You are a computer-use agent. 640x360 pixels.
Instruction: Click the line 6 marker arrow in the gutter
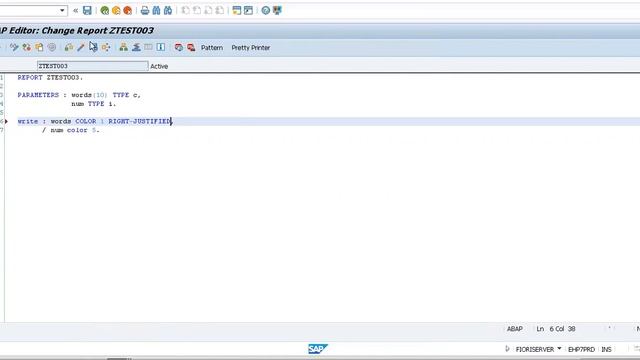coord(6,122)
